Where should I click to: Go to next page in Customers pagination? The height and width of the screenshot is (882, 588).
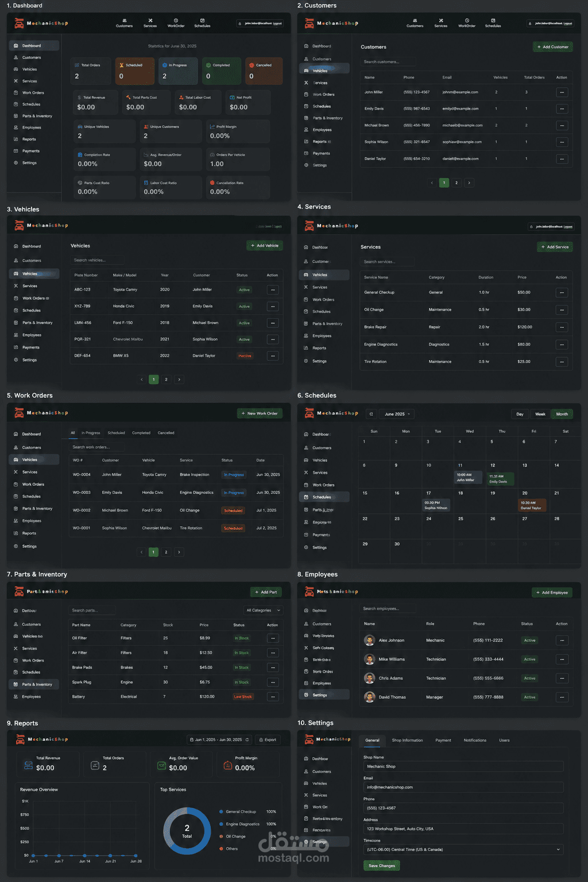[x=469, y=183]
